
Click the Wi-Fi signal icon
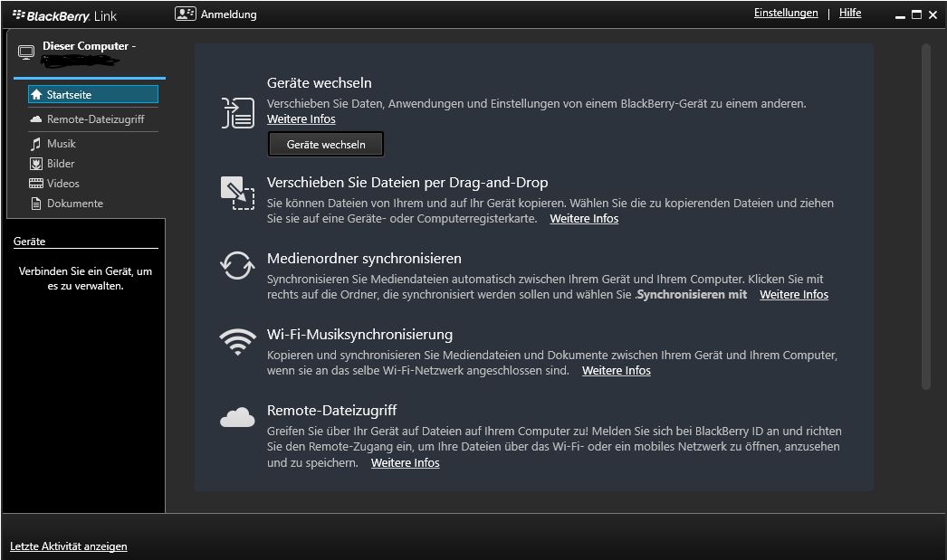click(x=237, y=342)
